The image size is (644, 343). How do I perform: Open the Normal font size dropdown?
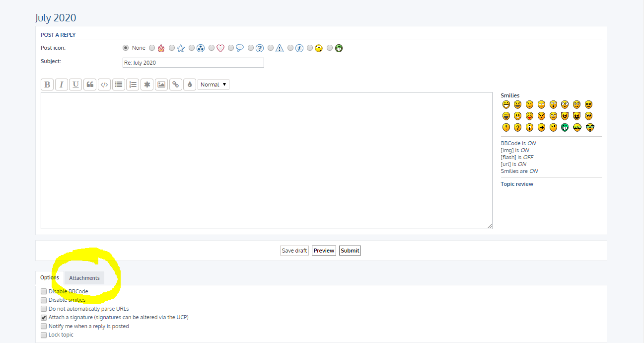pyautogui.click(x=214, y=85)
